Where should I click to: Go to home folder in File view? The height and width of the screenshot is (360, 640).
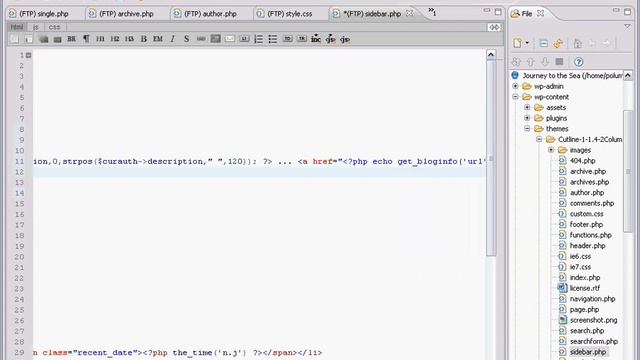coord(578,43)
